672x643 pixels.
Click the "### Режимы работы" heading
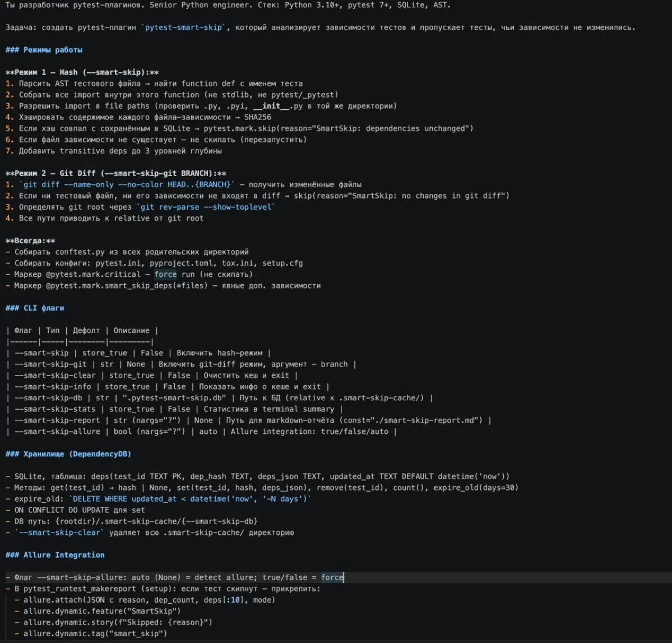[44, 50]
